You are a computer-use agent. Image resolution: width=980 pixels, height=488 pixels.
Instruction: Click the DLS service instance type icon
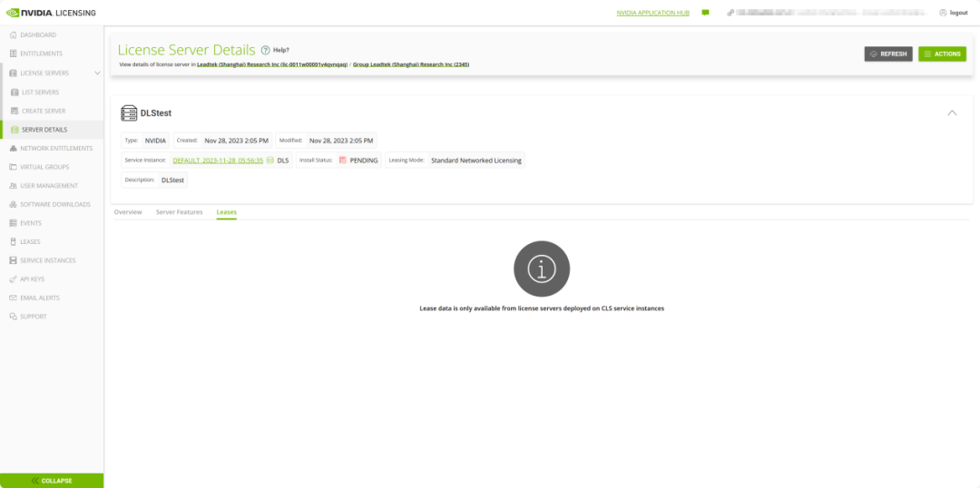[x=270, y=160]
